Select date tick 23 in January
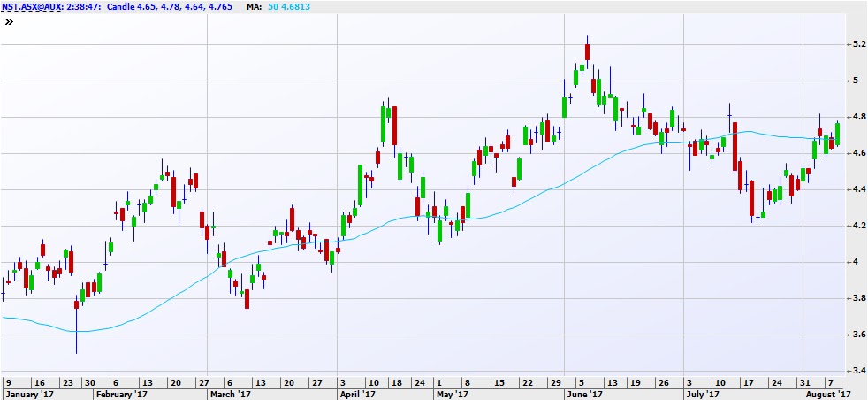 pyautogui.click(x=68, y=383)
